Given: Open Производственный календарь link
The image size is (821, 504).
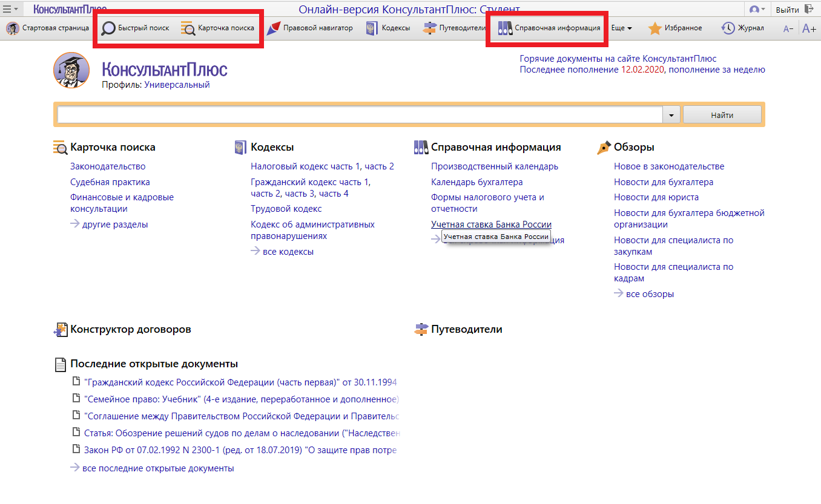Looking at the screenshot, I should (x=495, y=166).
